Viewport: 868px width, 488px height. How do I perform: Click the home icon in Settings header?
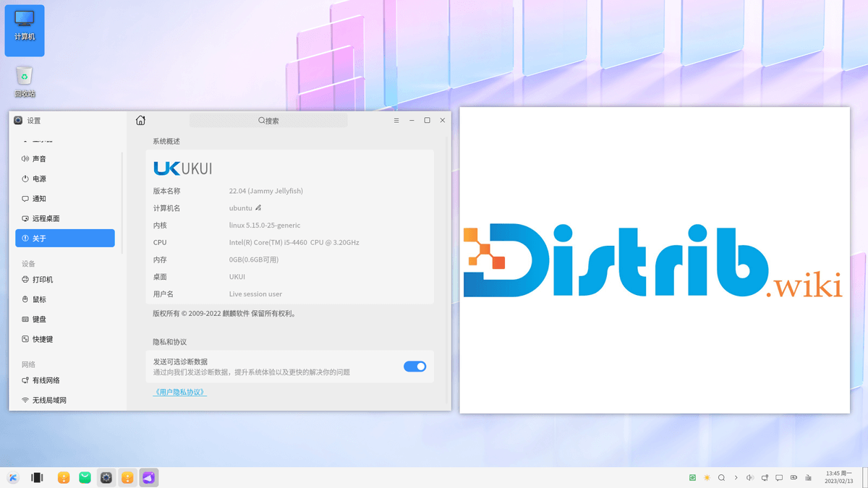pos(140,121)
